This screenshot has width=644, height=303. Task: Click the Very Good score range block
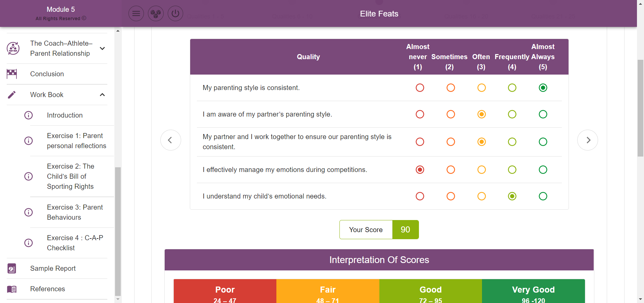533,292
